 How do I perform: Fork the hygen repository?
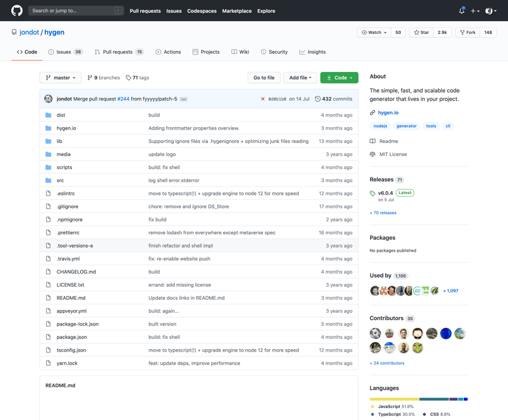pos(468,33)
